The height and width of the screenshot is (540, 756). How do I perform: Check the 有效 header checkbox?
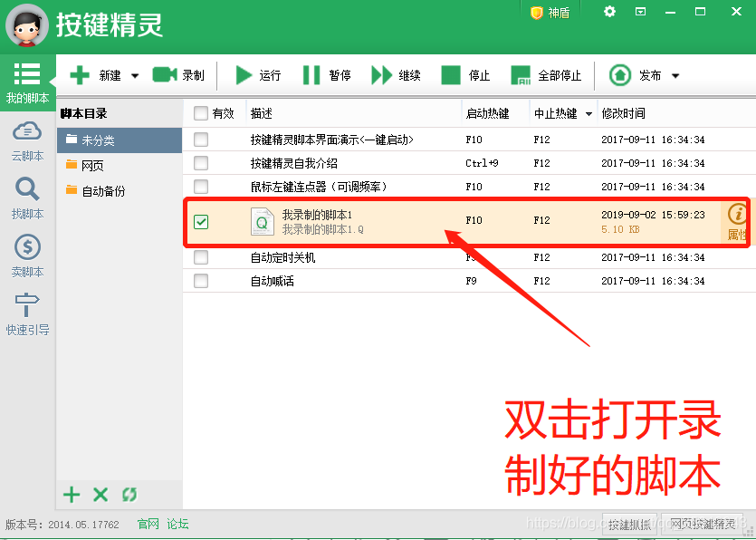point(201,113)
